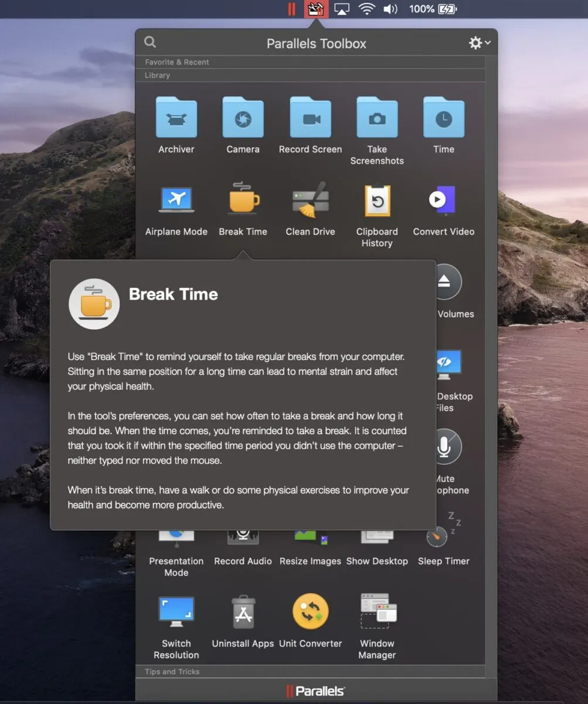Launch the Unit Converter tool
Screen dimensions: 588x704
tap(310, 611)
